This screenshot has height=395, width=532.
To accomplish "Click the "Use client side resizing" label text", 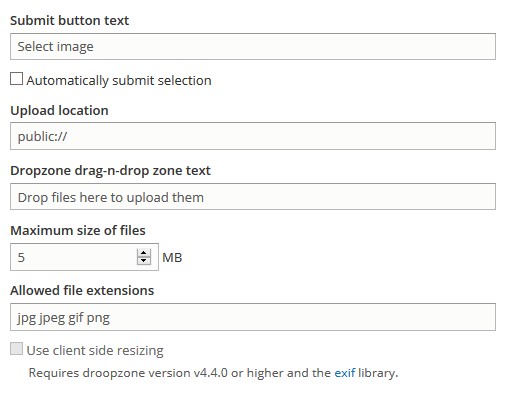I will [95, 350].
